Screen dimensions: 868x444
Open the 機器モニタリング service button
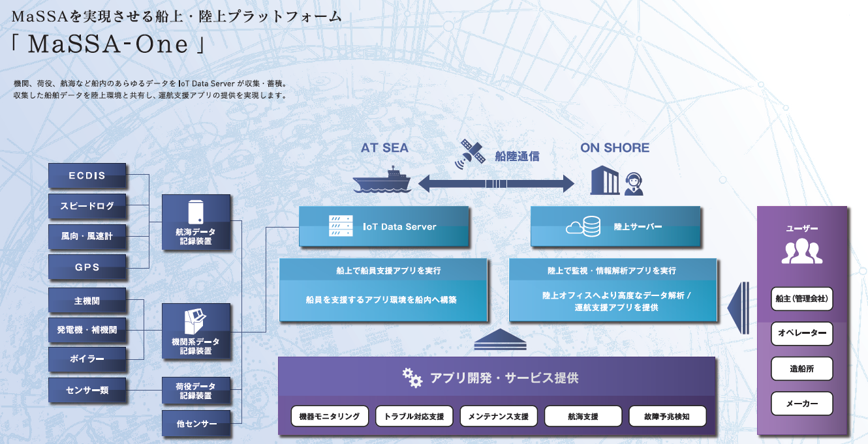[330, 416]
